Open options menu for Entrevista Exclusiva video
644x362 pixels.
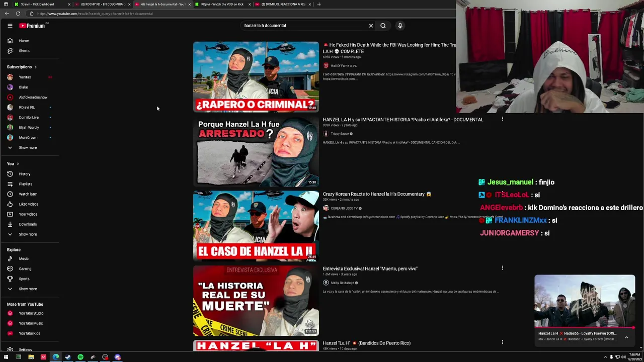[x=502, y=268]
